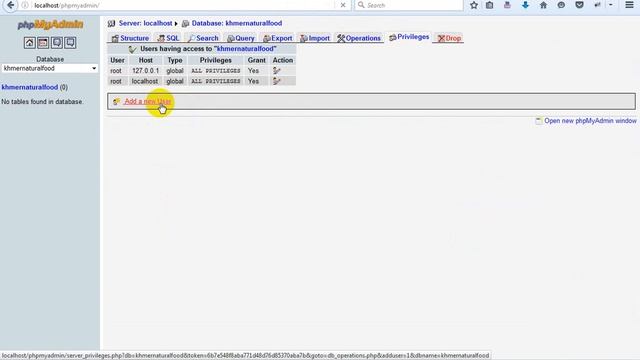The height and width of the screenshot is (360, 640).
Task: Click Open new phpMyAdmin window link
Action: click(x=590, y=121)
